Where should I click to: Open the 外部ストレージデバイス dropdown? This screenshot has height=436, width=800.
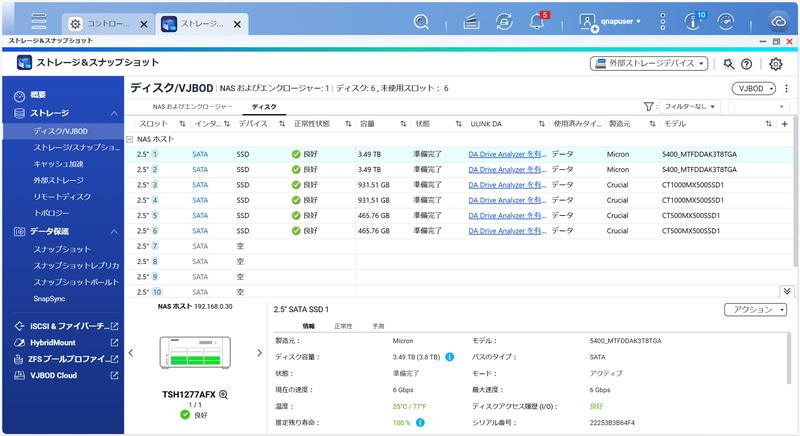648,63
